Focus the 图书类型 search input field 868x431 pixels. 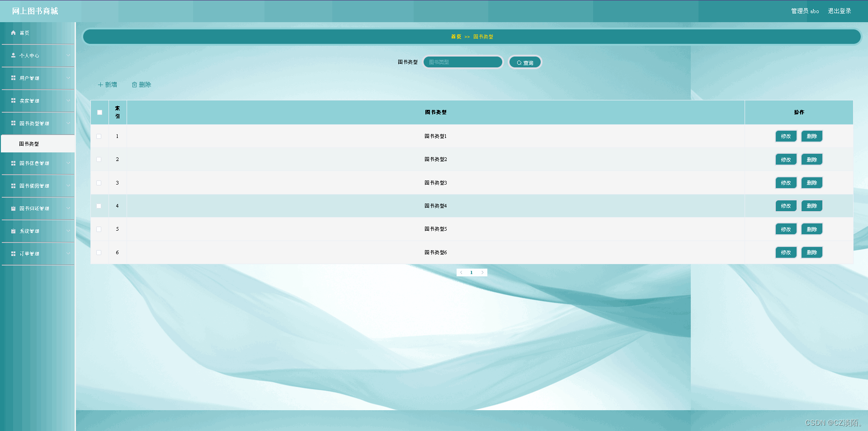point(463,62)
